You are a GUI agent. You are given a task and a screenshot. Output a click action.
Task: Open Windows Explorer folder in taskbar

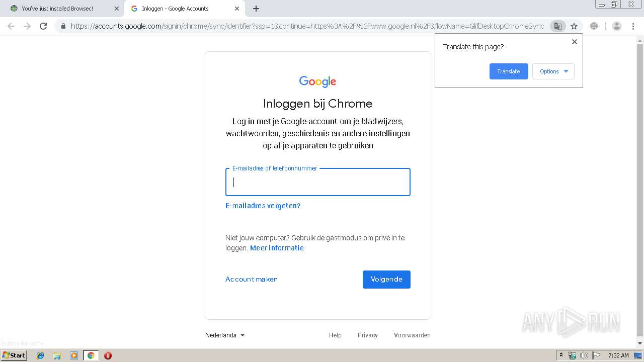[x=57, y=355]
